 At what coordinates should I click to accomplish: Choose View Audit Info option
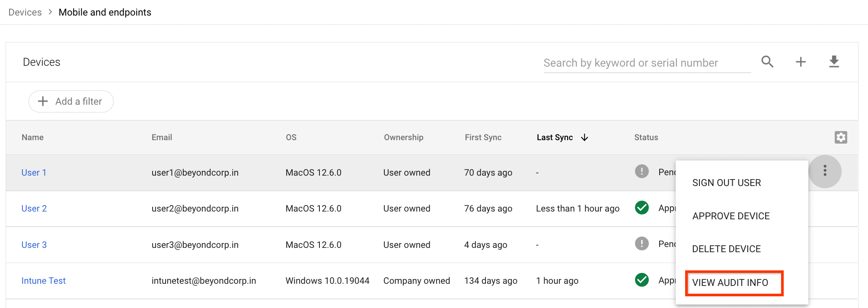click(x=730, y=282)
